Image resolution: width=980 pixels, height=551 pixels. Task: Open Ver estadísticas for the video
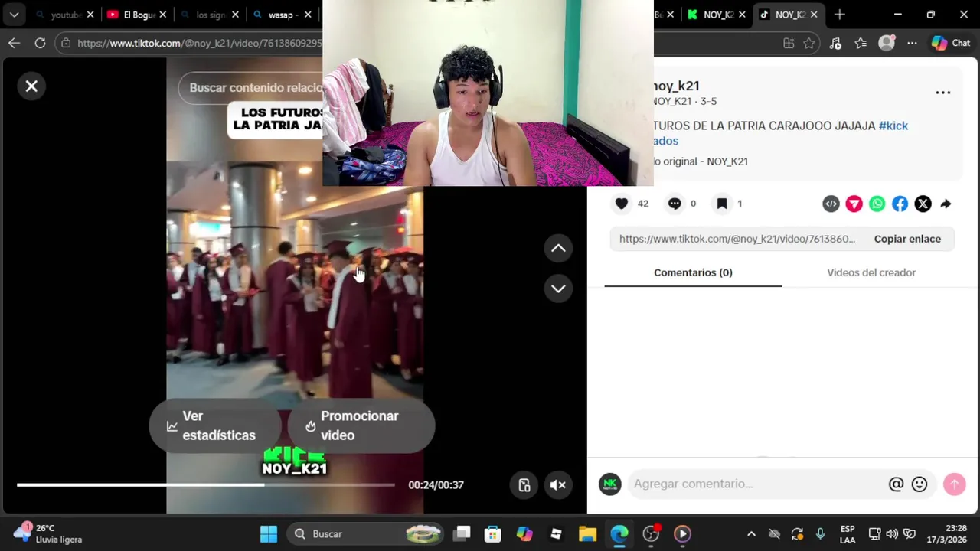214,425
